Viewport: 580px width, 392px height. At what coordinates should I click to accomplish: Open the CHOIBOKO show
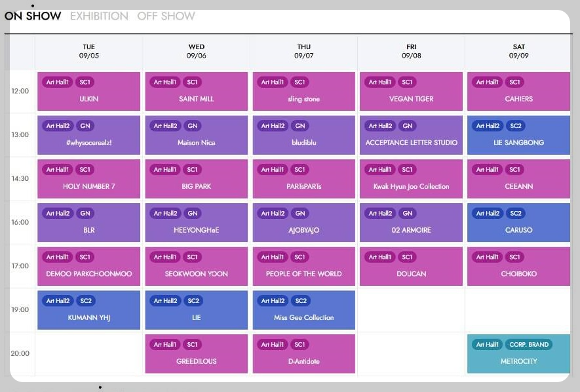tap(518, 266)
